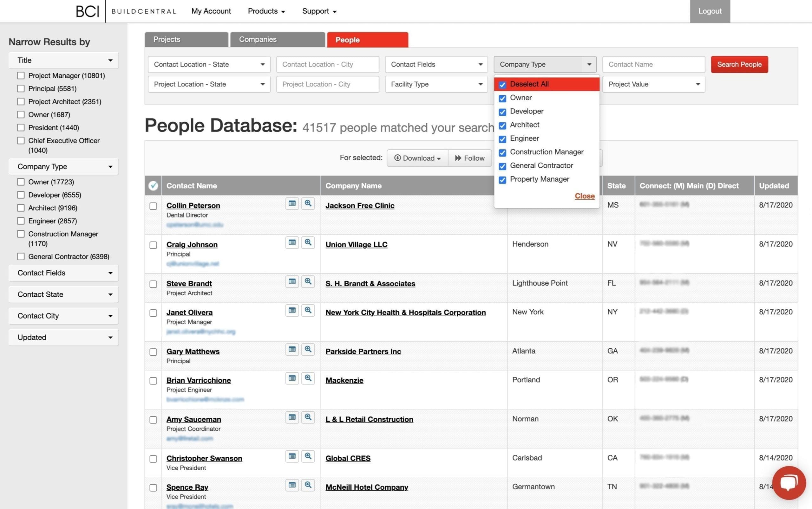Open Craig Johnson contact link
The image size is (812, 509).
click(192, 244)
